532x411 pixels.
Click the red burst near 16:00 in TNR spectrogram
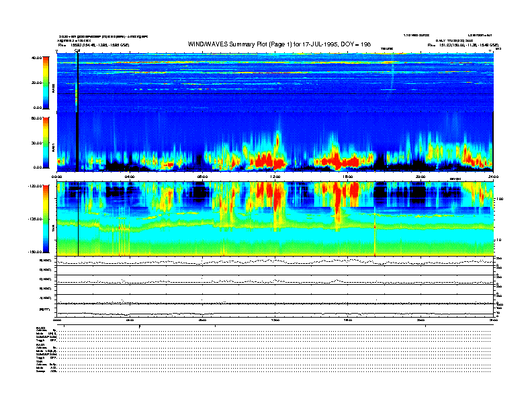tap(337, 201)
